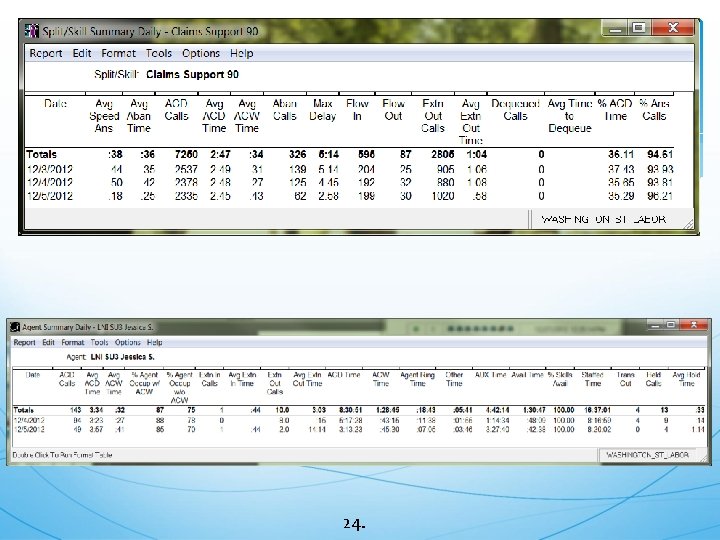This screenshot has width=720, height=540.
Task: Click the % ACD Time column header
Action: tap(615, 110)
